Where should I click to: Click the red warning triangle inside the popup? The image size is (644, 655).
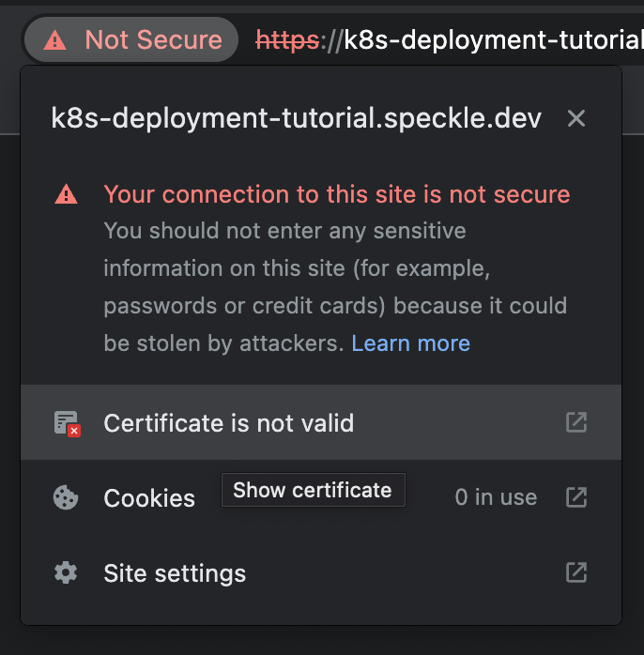tap(66, 194)
